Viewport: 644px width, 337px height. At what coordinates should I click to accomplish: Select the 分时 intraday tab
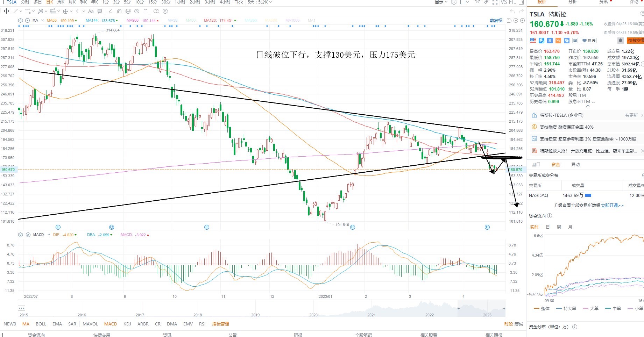(x=25, y=2)
